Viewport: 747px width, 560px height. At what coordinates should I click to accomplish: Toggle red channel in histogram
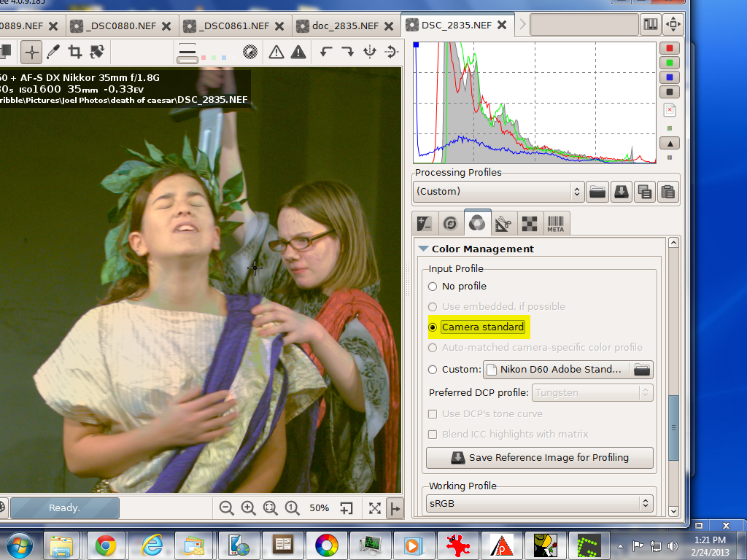coord(670,48)
